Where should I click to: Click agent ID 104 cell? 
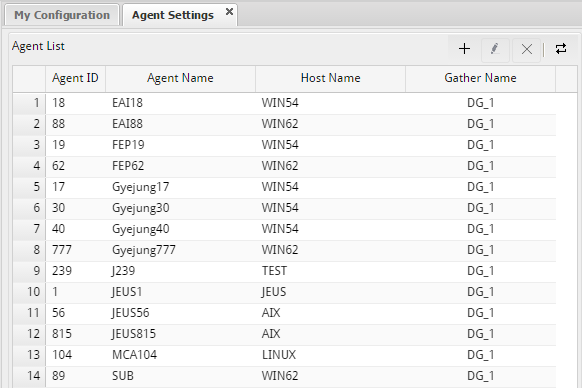click(76, 355)
